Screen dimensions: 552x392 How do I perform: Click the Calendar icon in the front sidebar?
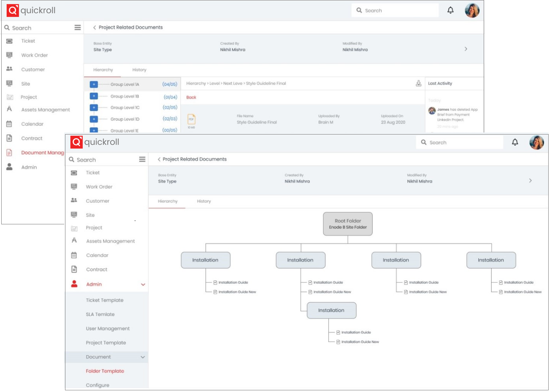tap(74, 255)
